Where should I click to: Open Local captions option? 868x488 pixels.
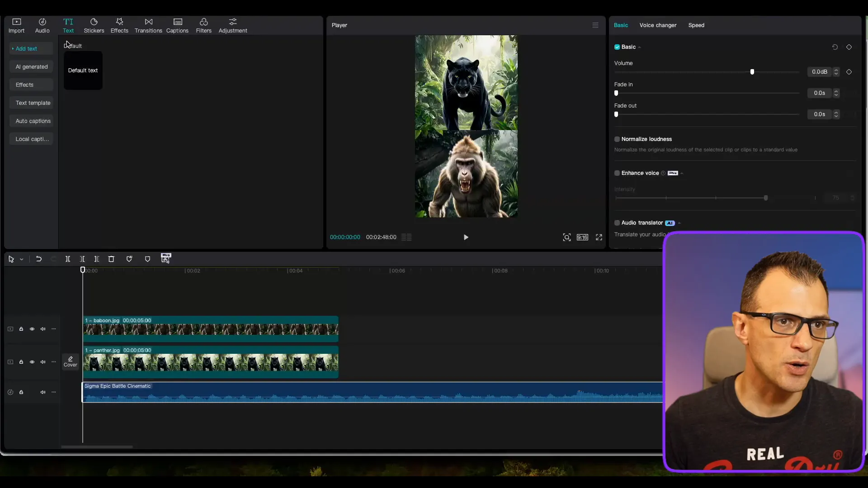[31, 139]
